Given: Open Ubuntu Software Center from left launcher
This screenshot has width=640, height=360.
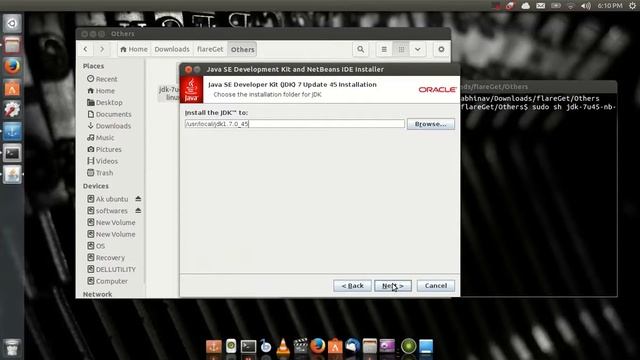Looking at the screenshot, I should [x=12, y=88].
